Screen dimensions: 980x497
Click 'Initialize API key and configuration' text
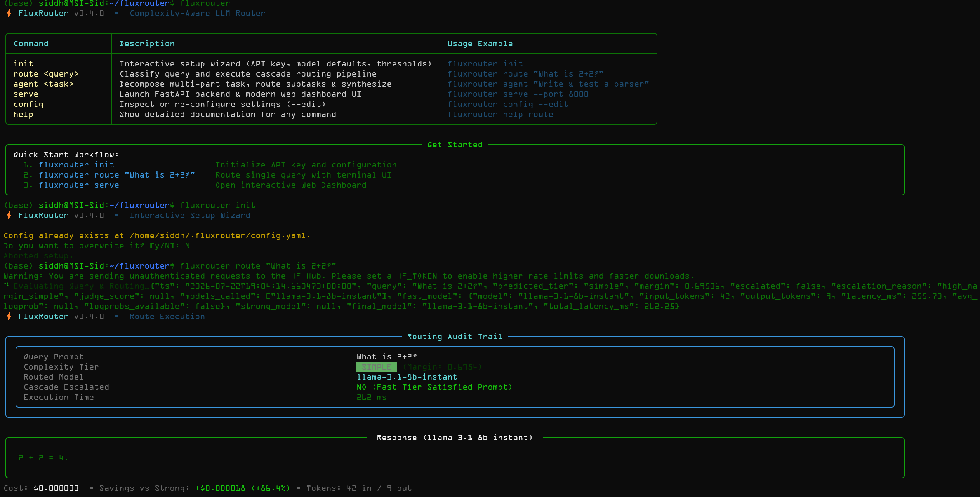point(306,165)
